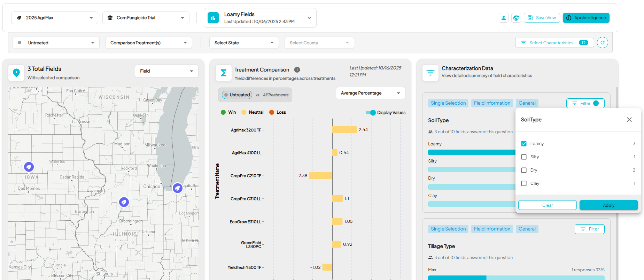Click the refresh characteristics icon

point(602,43)
